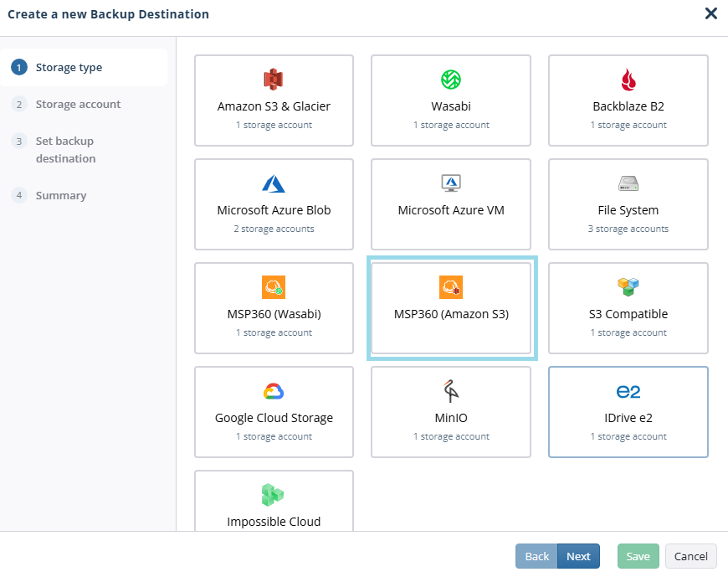Click '1 storage account' under IDrive e2

click(x=628, y=436)
